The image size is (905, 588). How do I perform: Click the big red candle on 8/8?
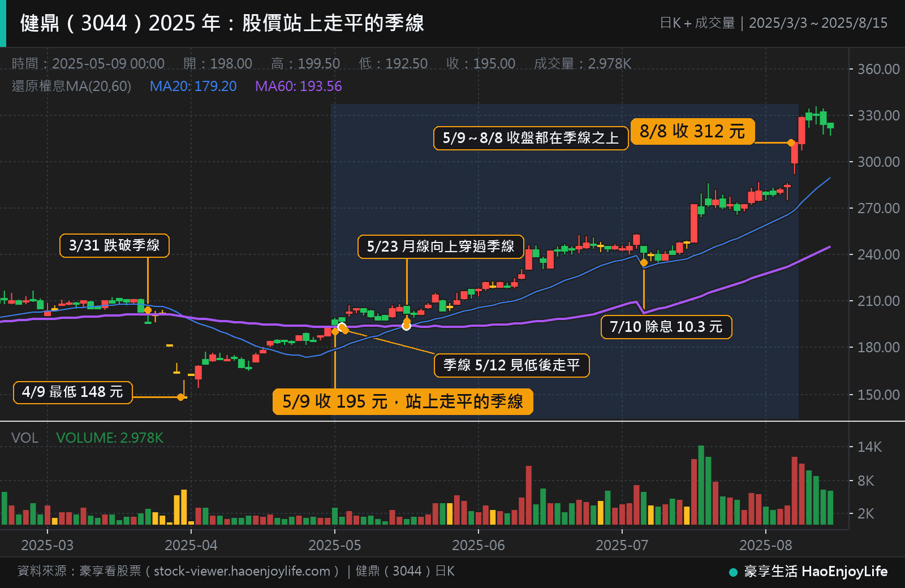pos(794,153)
